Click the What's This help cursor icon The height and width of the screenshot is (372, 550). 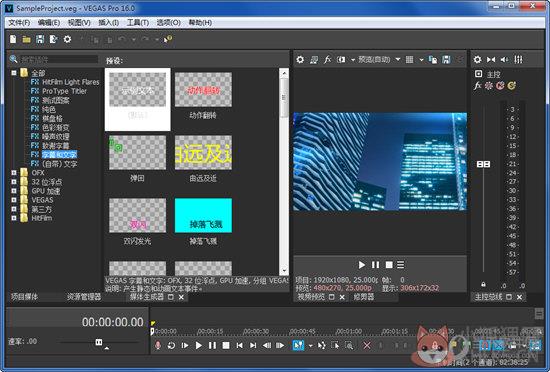(167, 39)
